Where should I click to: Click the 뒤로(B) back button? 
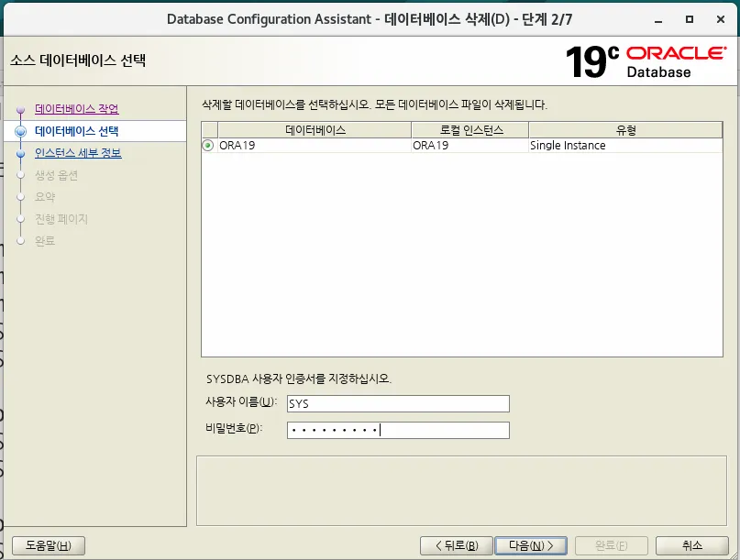[457, 546]
